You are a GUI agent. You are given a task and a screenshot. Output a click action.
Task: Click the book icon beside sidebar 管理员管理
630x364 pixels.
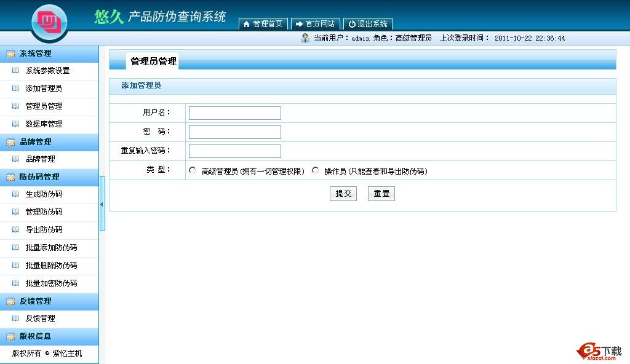coord(15,106)
